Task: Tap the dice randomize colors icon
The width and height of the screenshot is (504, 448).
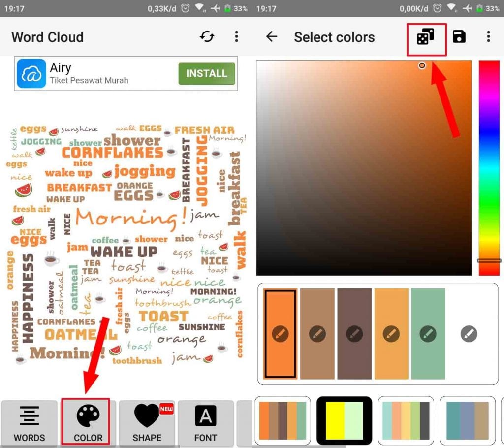Action: (x=426, y=37)
